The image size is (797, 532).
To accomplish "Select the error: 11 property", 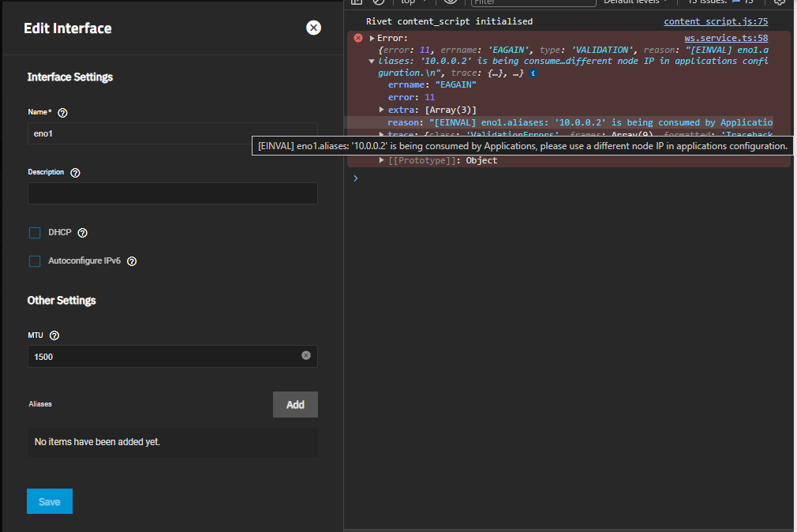I will coord(412,97).
